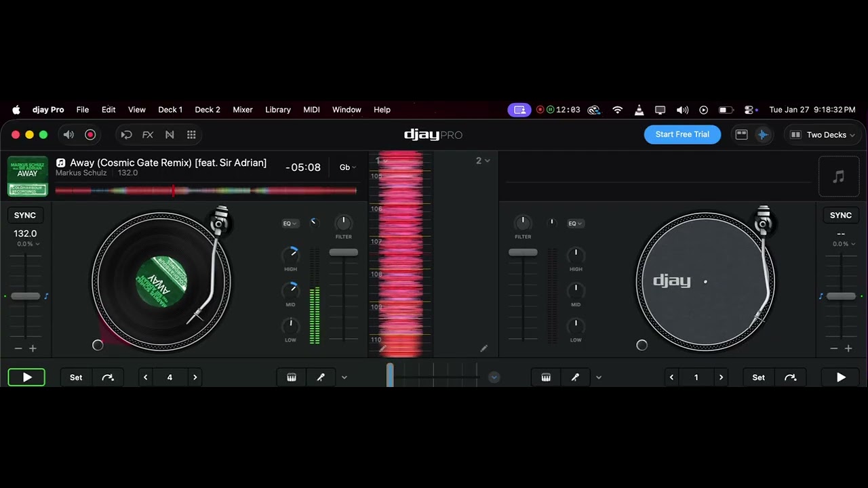Screen dimensions: 868x488
Task: Open the Neural Mix panel
Action: [x=170, y=135]
